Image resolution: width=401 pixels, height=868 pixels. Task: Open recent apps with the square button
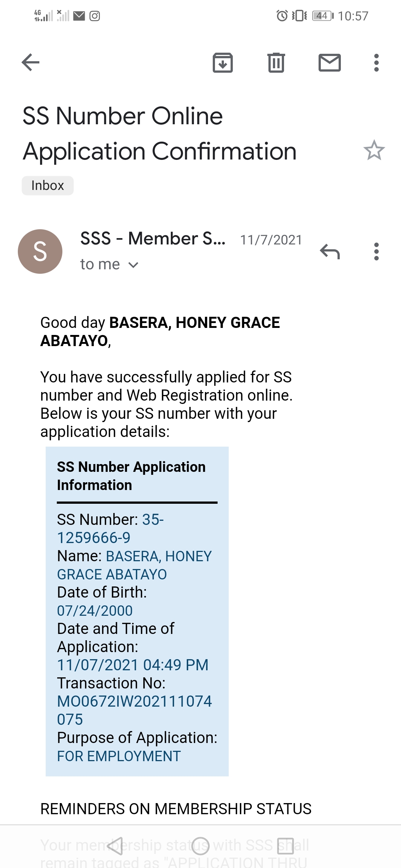pyautogui.click(x=285, y=846)
